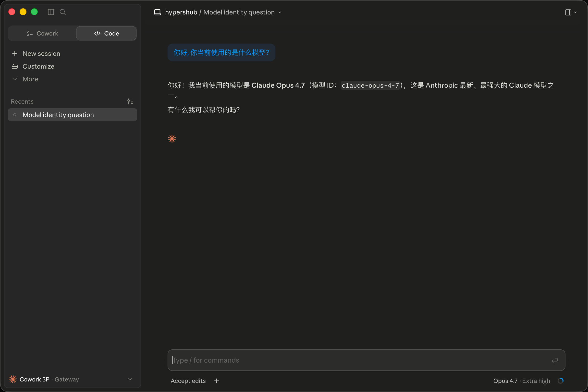Image resolution: width=588 pixels, height=392 pixels.
Task: Open search with the magnifier icon
Action: coord(63,12)
